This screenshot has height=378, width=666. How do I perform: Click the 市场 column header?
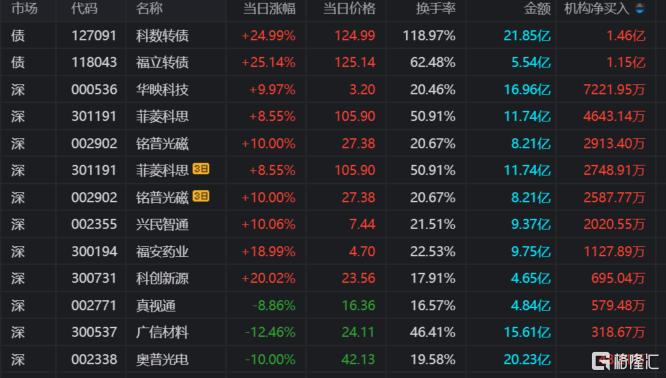[24, 8]
